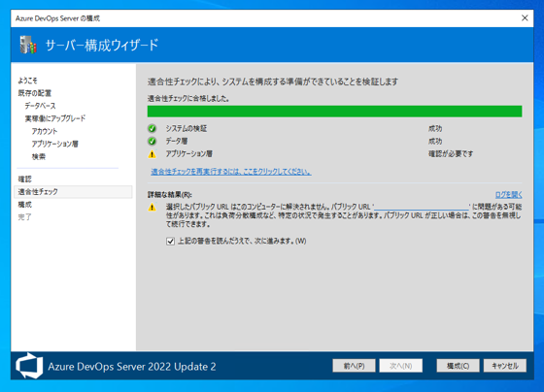
Task: Go to 検索 step in sidebar
Action: (x=39, y=156)
